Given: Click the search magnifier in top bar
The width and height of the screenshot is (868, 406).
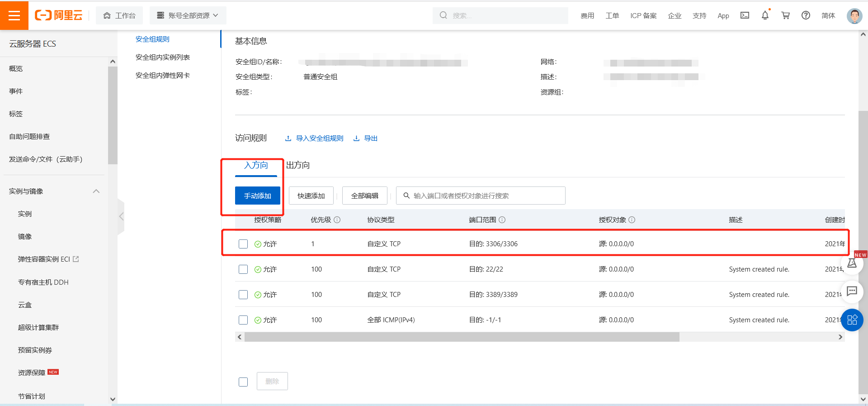Looking at the screenshot, I should click(443, 15).
